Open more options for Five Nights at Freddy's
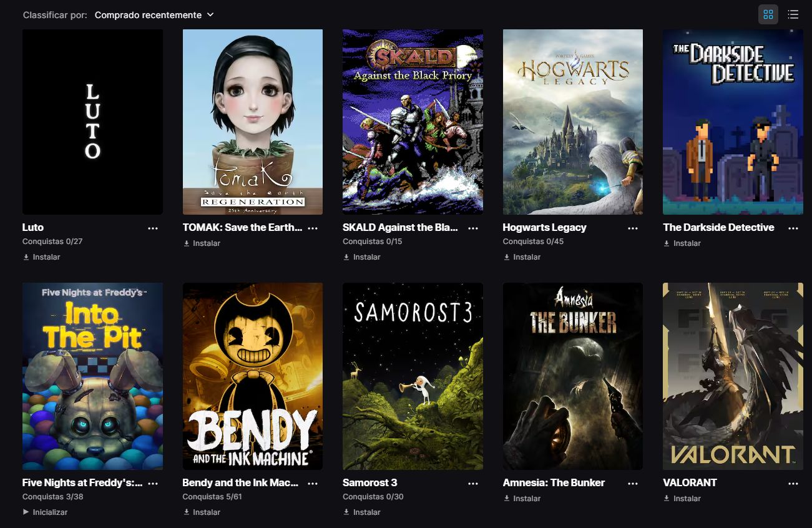Screen dimensions: 812x528 tap(153, 484)
